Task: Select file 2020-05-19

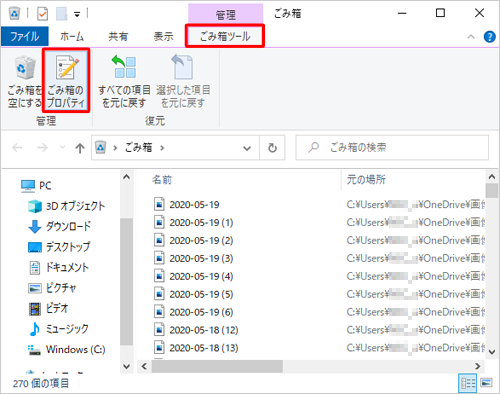Action: (194, 204)
